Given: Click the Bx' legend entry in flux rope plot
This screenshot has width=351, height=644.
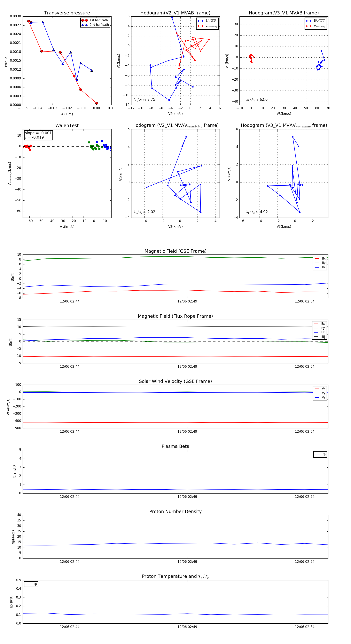Looking at the screenshot, I should point(320,324).
